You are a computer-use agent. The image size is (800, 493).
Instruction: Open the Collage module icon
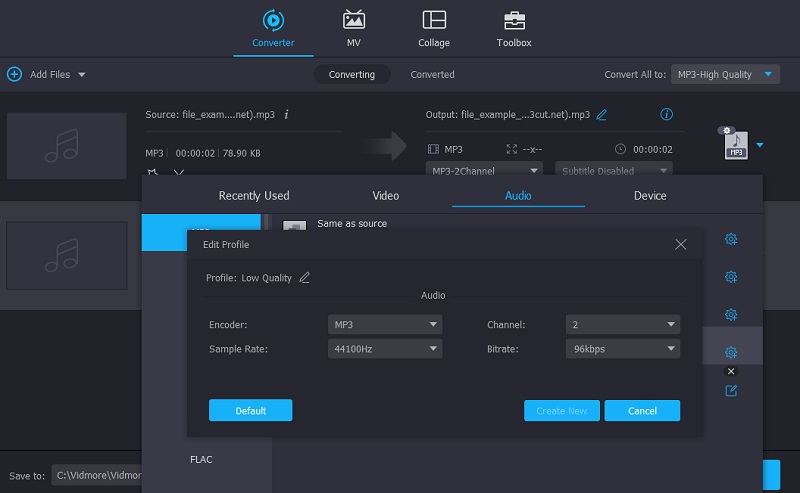pyautogui.click(x=433, y=21)
